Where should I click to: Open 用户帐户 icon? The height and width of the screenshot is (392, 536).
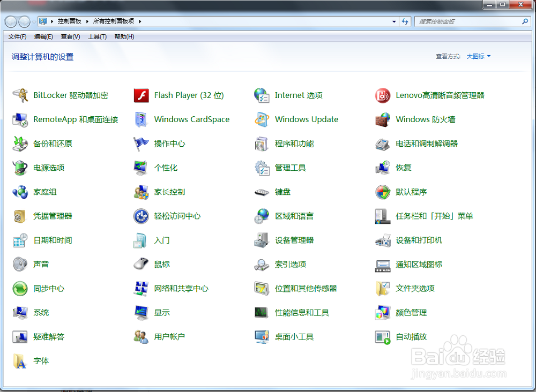[x=141, y=337]
